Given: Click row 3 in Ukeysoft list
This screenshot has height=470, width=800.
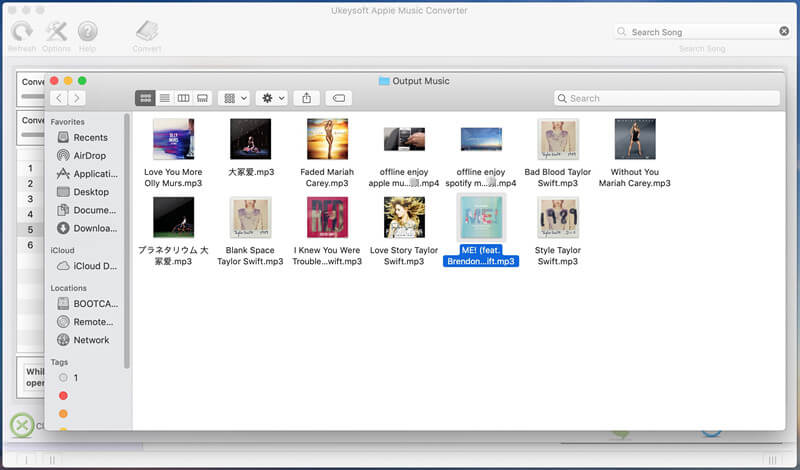Looking at the screenshot, I should (30, 199).
